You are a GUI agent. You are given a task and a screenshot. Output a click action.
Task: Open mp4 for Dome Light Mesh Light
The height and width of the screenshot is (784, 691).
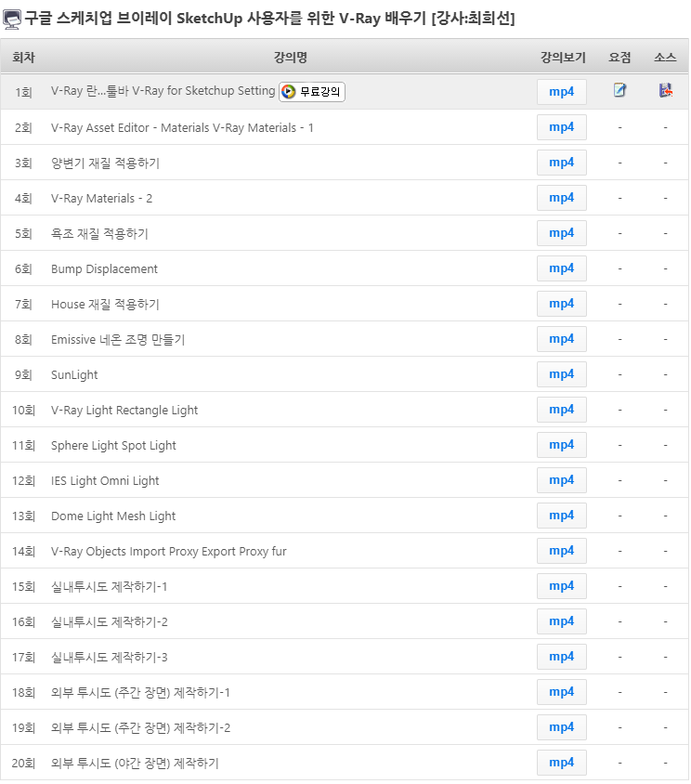coord(562,516)
